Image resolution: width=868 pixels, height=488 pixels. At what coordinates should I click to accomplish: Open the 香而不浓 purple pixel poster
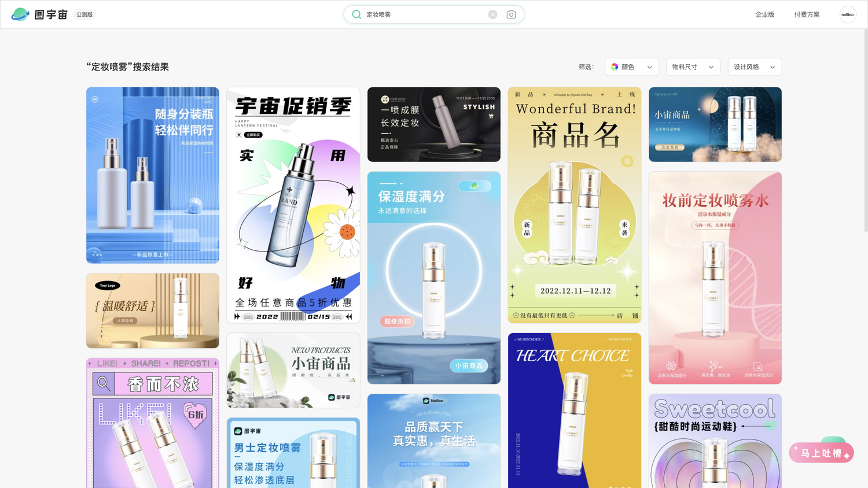click(153, 423)
